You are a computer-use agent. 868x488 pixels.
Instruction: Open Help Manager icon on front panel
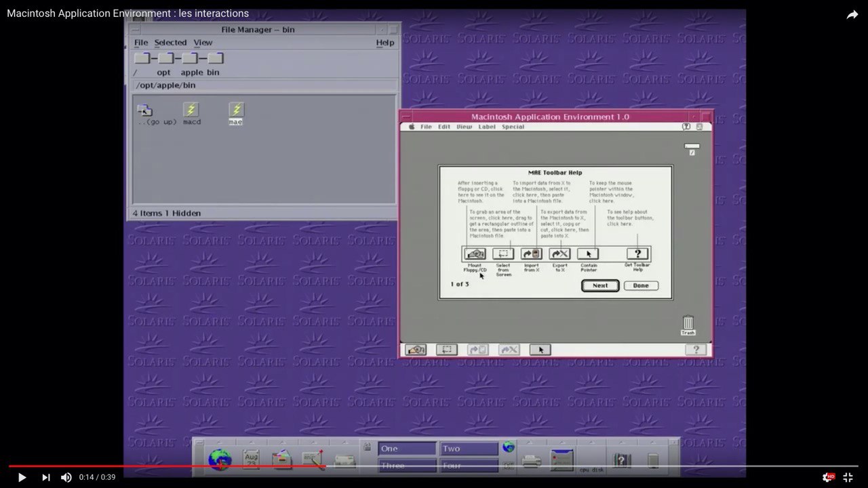(622, 460)
